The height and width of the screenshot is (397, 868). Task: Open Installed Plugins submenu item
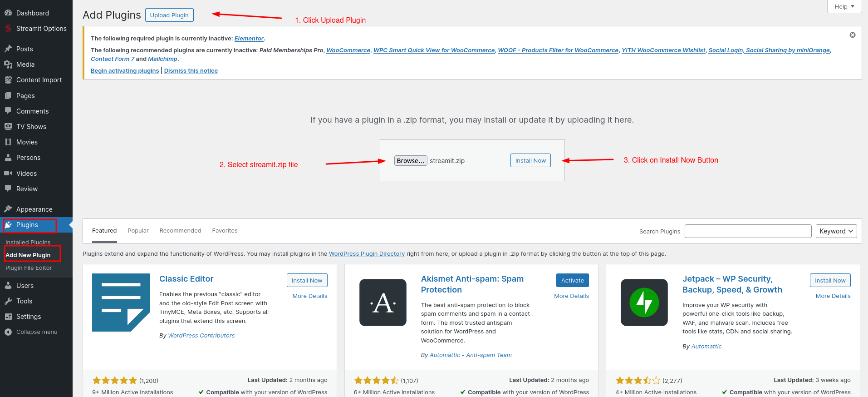[28, 243]
